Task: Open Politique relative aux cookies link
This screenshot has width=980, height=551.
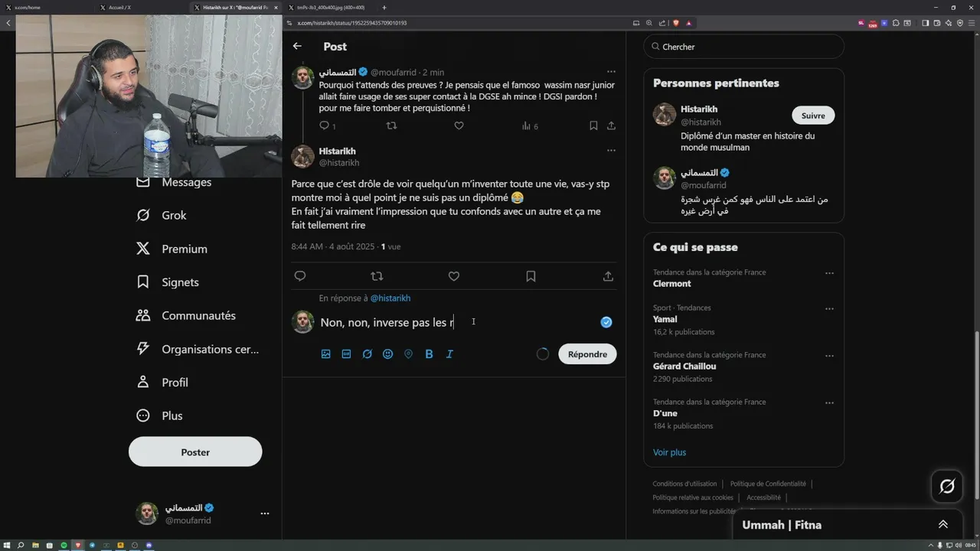Action: point(693,497)
